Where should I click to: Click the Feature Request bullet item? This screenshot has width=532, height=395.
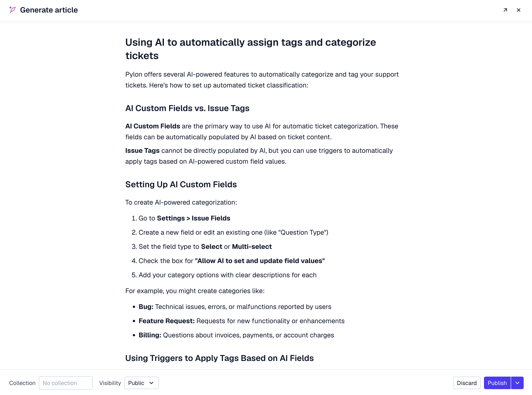pos(242,321)
